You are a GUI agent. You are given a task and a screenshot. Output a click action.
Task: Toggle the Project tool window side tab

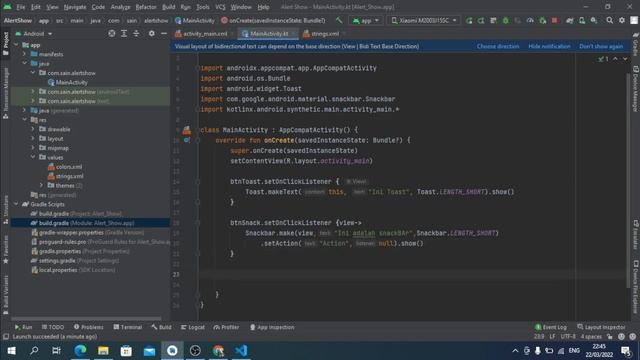pos(5,44)
